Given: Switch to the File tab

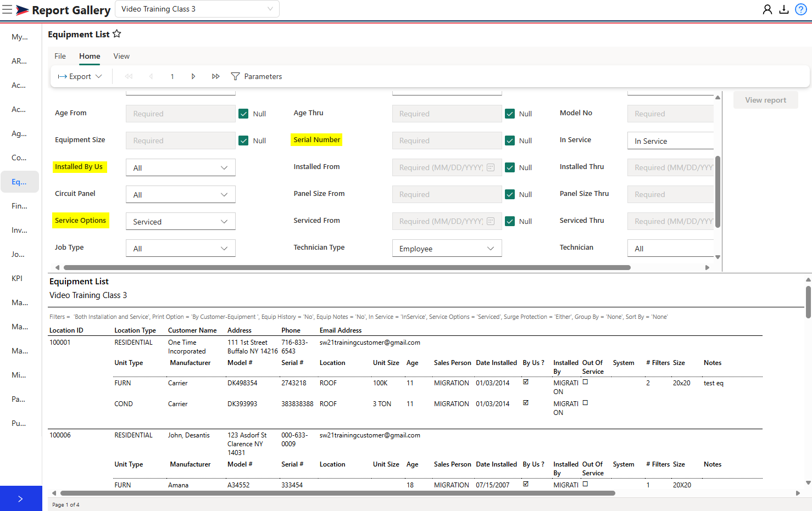Looking at the screenshot, I should coord(60,56).
